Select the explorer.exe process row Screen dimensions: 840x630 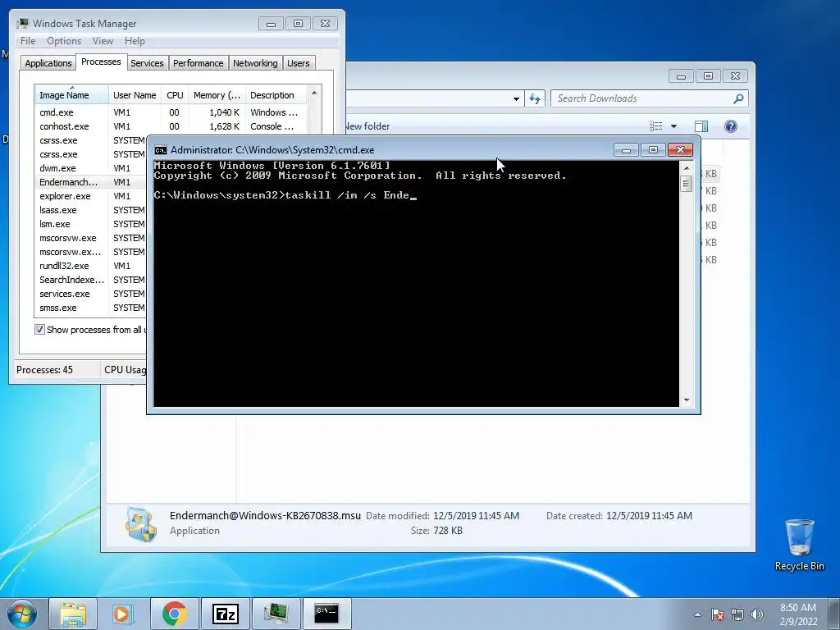coord(90,196)
